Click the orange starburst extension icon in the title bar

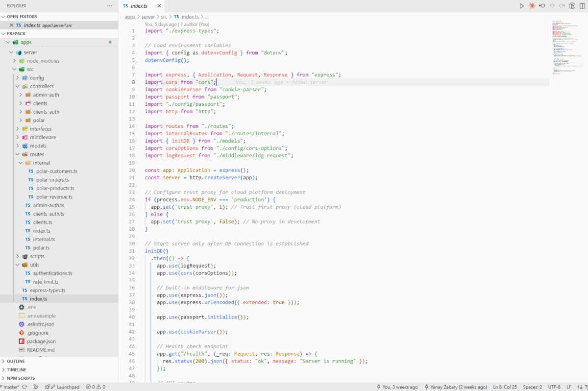[532, 5]
